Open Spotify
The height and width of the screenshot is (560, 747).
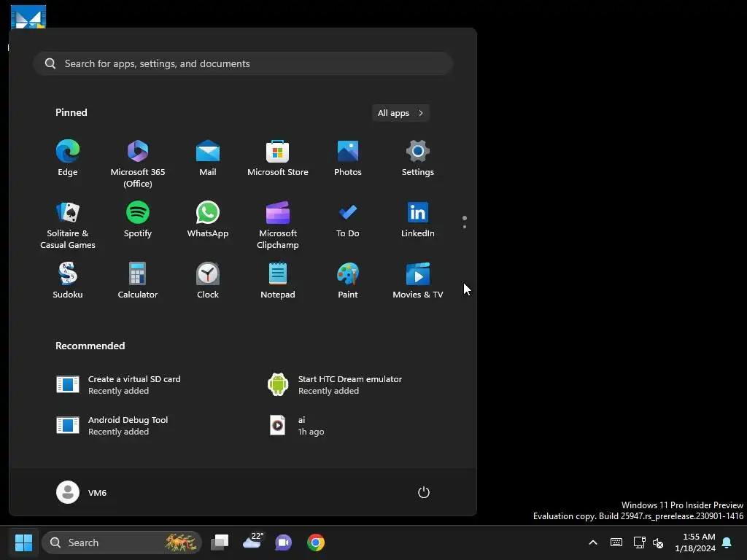point(138,220)
